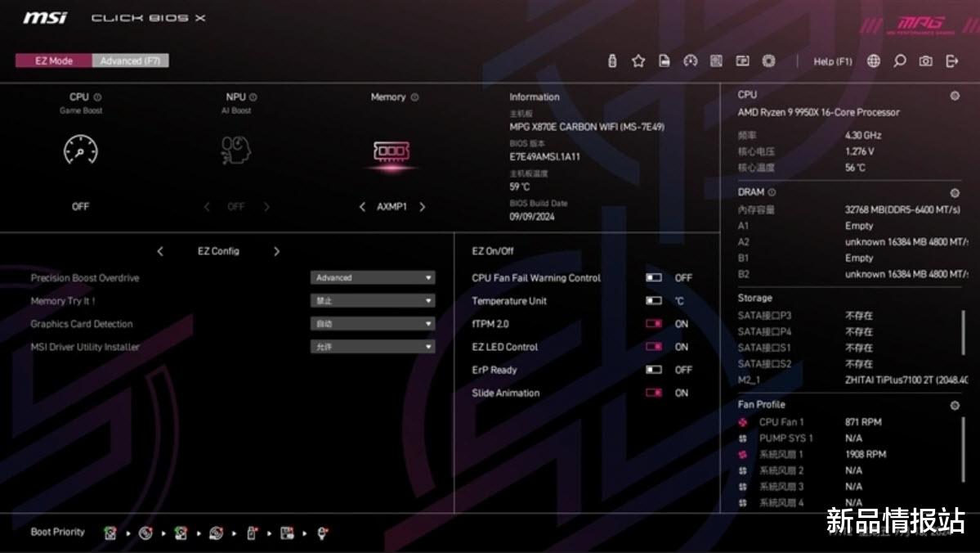
Task: Select last boot priority network icon
Action: tap(322, 533)
